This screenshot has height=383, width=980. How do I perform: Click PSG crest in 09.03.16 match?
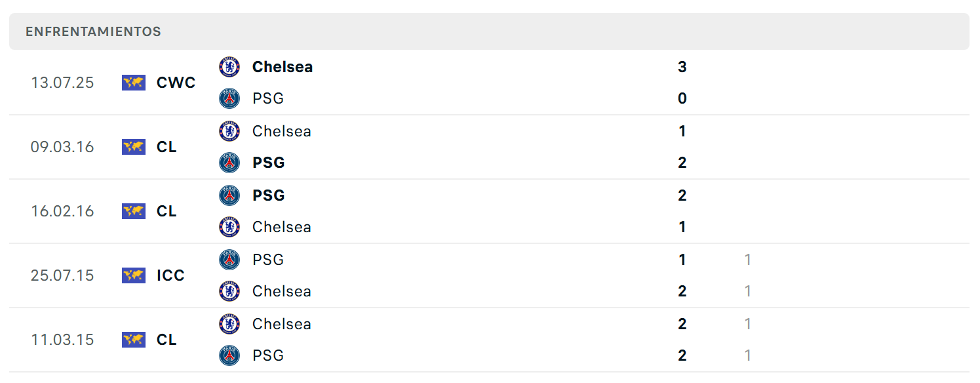click(x=229, y=163)
